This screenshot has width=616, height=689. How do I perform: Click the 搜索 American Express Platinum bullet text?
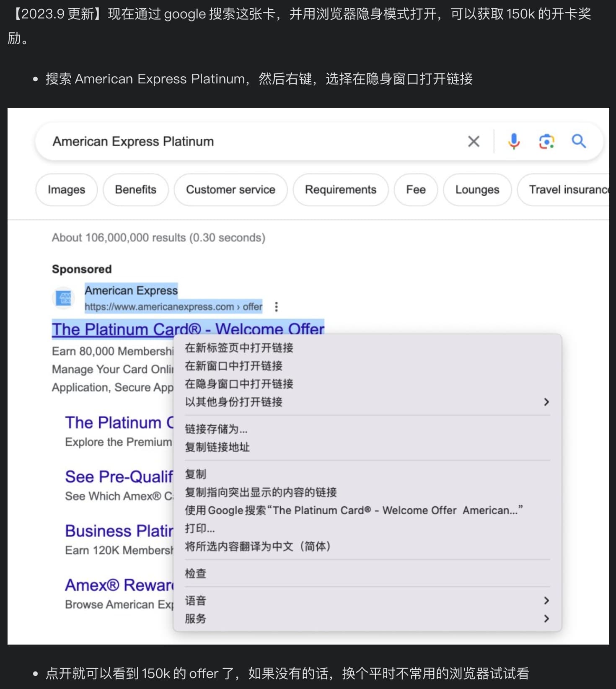(259, 79)
